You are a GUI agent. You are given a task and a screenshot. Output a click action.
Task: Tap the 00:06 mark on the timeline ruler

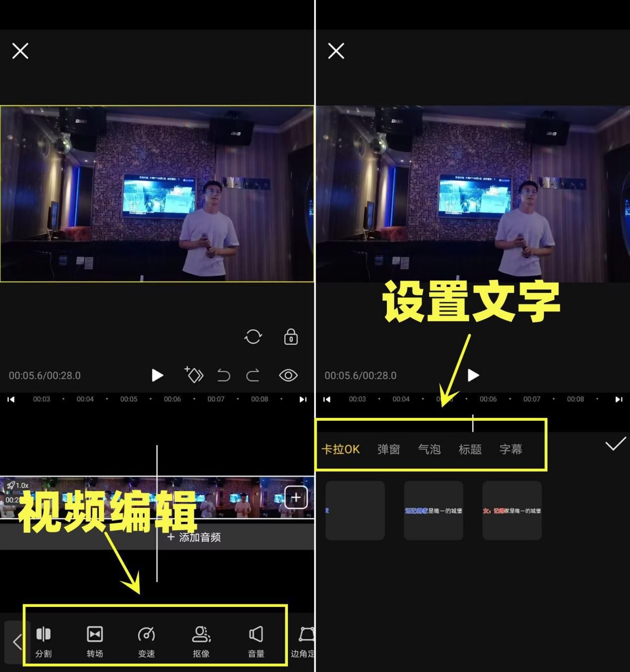[172, 399]
